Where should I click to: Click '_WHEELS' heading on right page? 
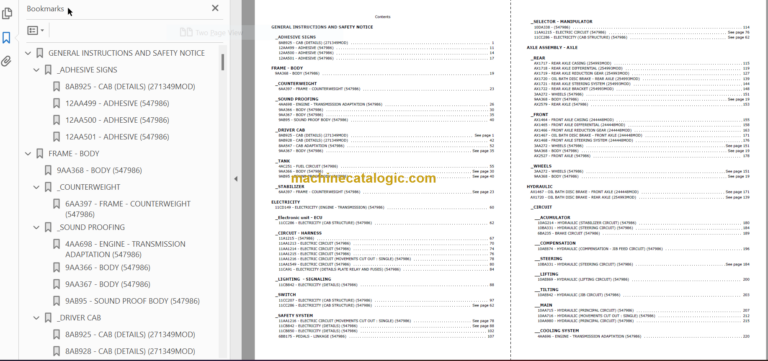pyautogui.click(x=541, y=166)
